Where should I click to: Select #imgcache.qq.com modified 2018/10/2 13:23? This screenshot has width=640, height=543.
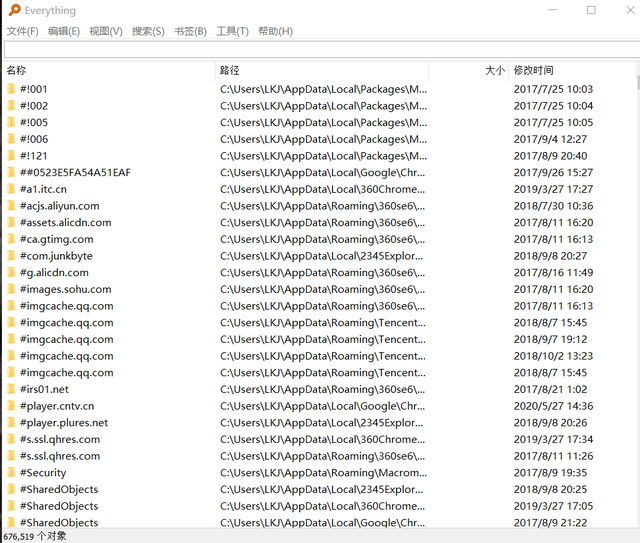(67, 356)
